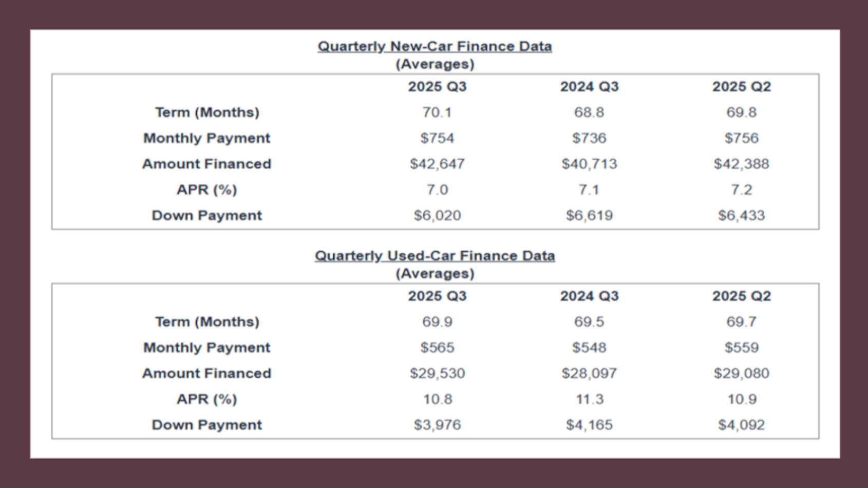Image resolution: width=868 pixels, height=488 pixels.
Task: Select the 2024 Q3 header in new-car table
Action: click(589, 87)
